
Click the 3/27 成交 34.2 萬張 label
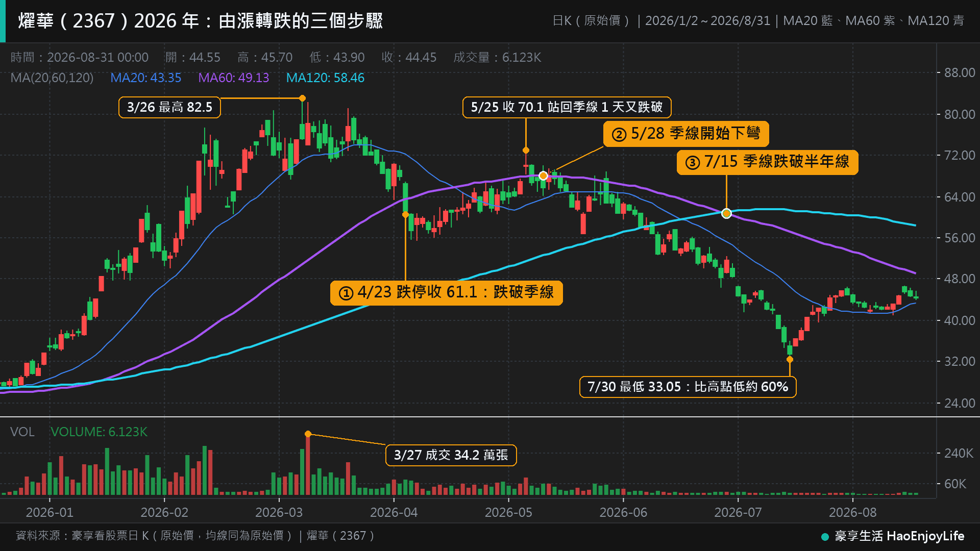pos(451,455)
